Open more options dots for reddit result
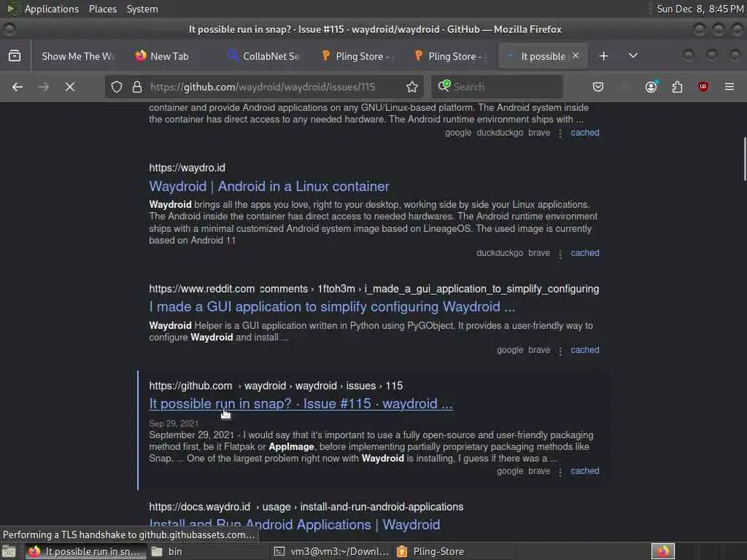 (x=560, y=351)
